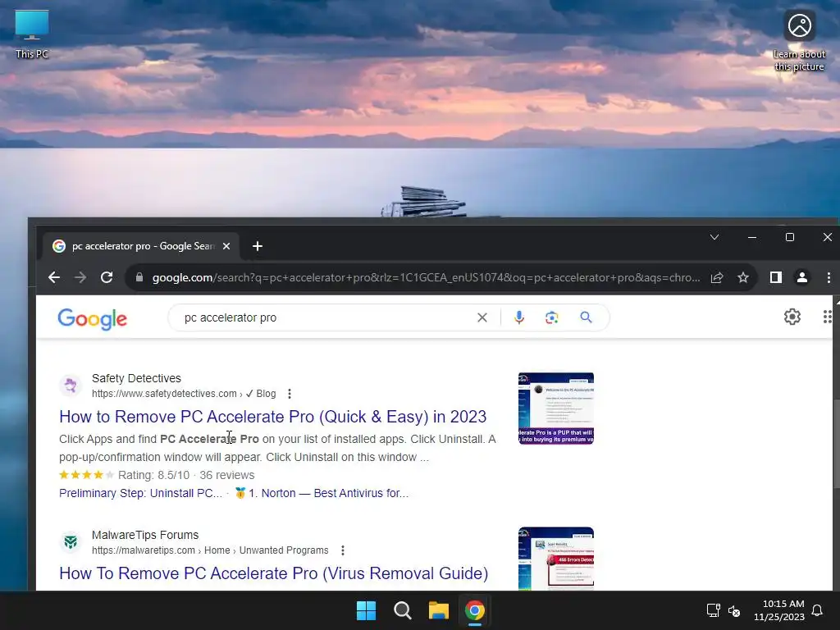Search by image with Google Lens
The width and height of the screenshot is (840, 630).
(x=552, y=317)
